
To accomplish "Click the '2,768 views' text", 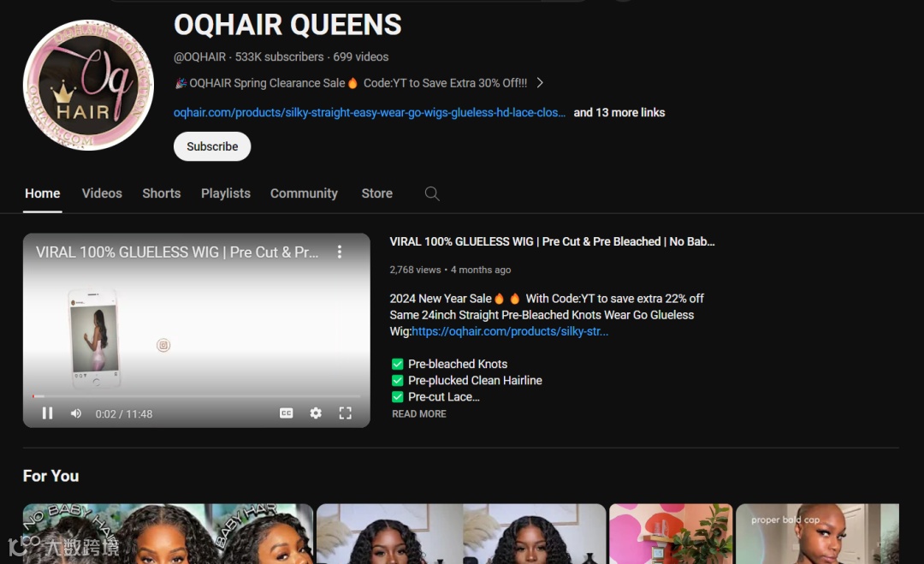I will pos(415,270).
